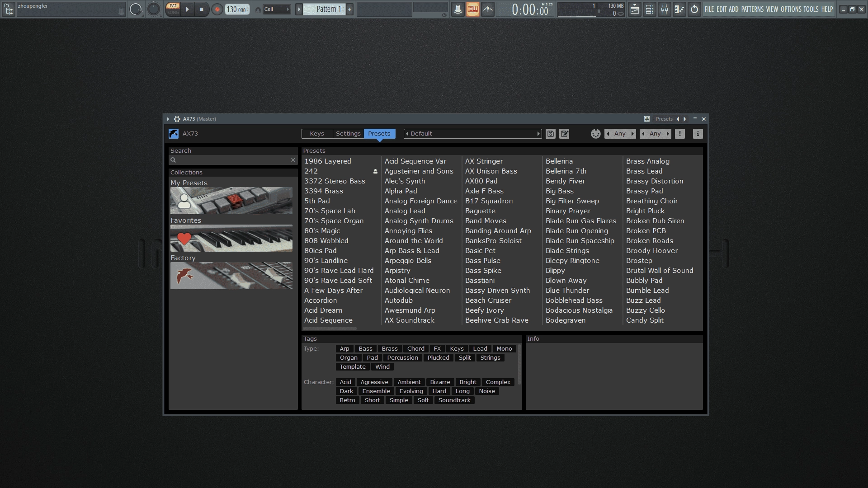Select the '1986 Layered' preset
This screenshot has width=868, height=488.
(328, 161)
